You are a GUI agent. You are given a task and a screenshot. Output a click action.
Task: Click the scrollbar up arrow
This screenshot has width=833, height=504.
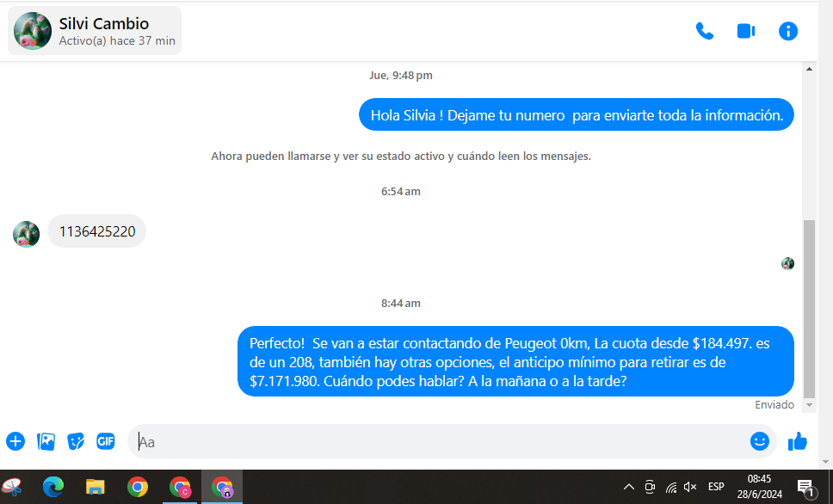(x=809, y=69)
